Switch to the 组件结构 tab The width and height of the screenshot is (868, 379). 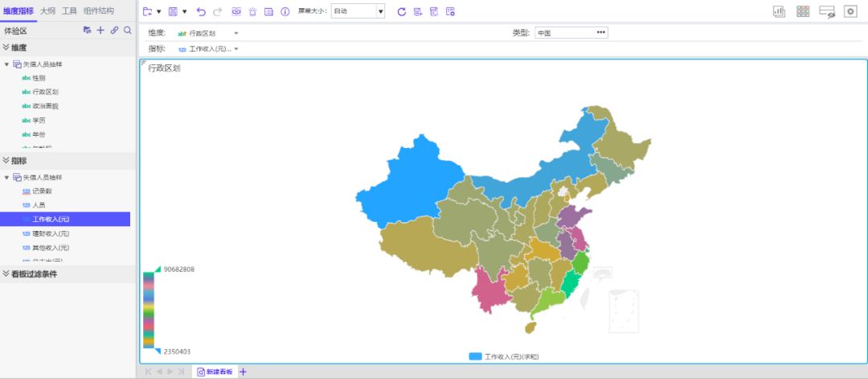click(x=98, y=10)
